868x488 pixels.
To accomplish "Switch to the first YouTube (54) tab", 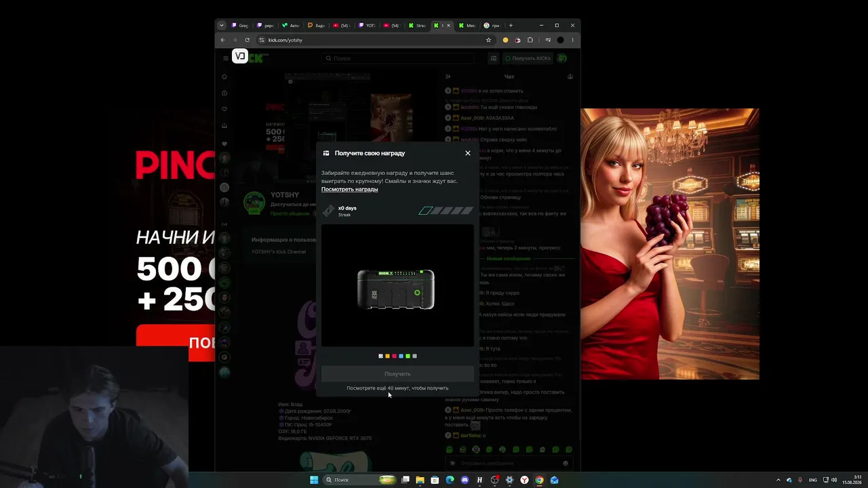I will point(342,26).
